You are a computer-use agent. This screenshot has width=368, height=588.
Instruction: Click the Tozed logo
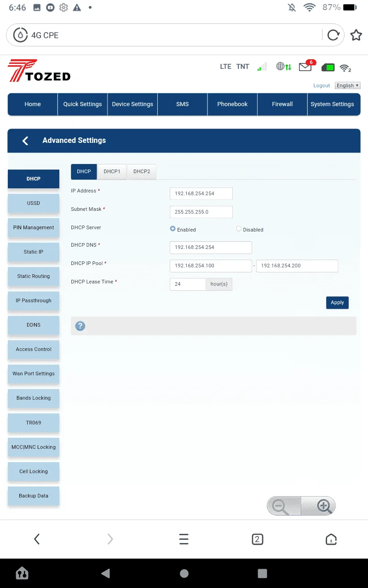point(39,71)
